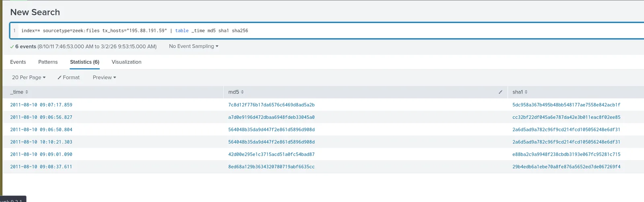Click timestamp 2011-08-10 09:06:50.804
Image resolution: width=644 pixels, height=202 pixels.
(x=41, y=130)
